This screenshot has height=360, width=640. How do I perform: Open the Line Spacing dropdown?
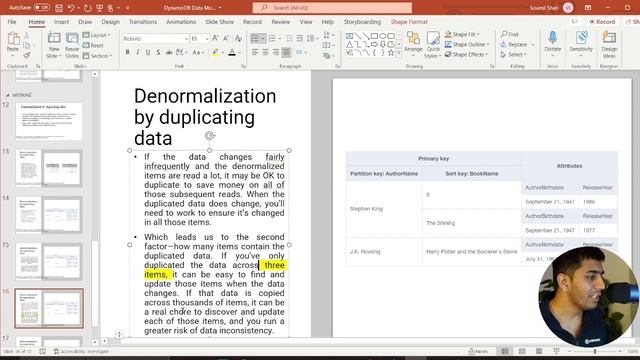(313, 38)
